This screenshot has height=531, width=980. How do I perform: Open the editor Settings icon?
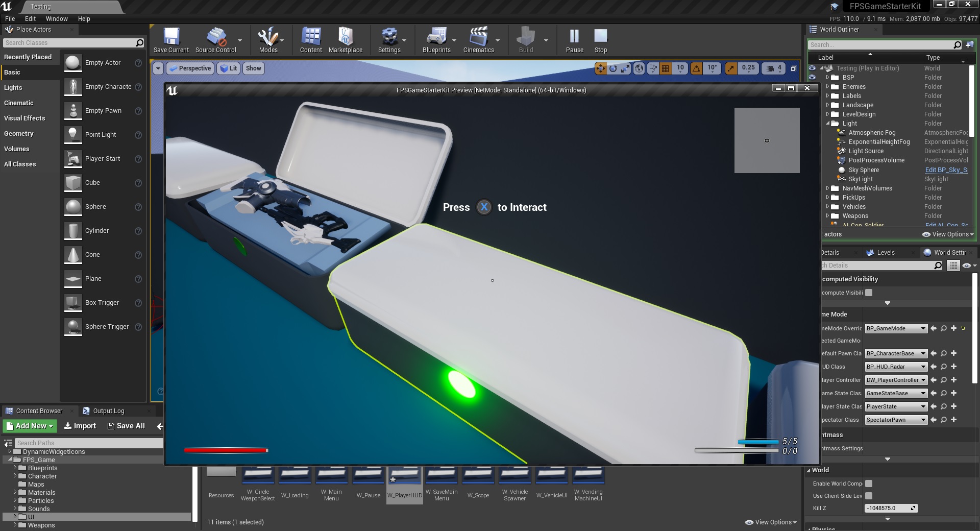pos(389,40)
